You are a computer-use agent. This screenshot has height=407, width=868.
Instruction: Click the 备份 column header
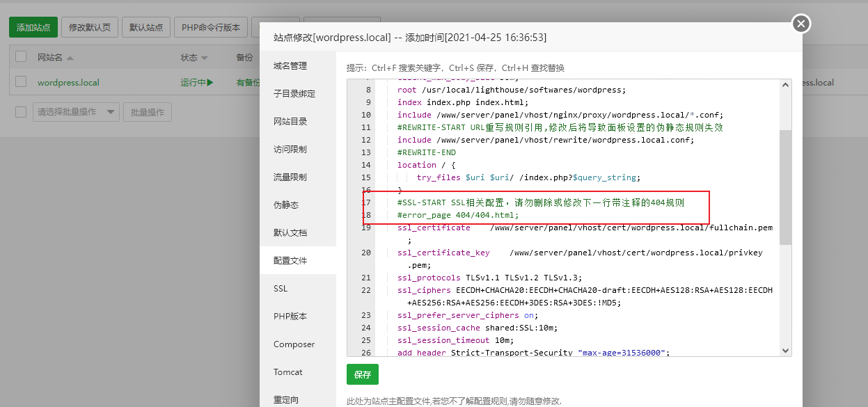(244, 57)
